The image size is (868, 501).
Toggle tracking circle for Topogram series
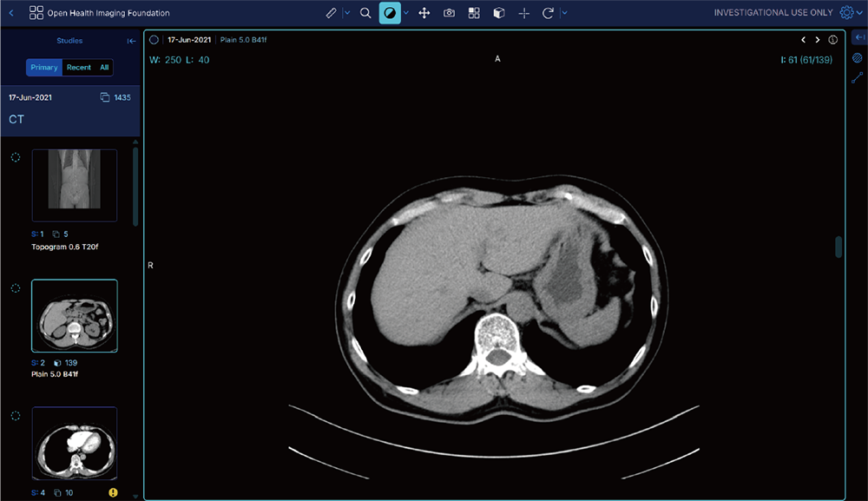coord(15,157)
